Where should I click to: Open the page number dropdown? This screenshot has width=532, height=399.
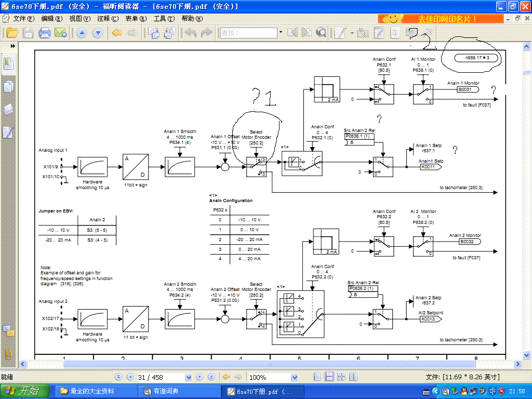pyautogui.click(x=188, y=377)
